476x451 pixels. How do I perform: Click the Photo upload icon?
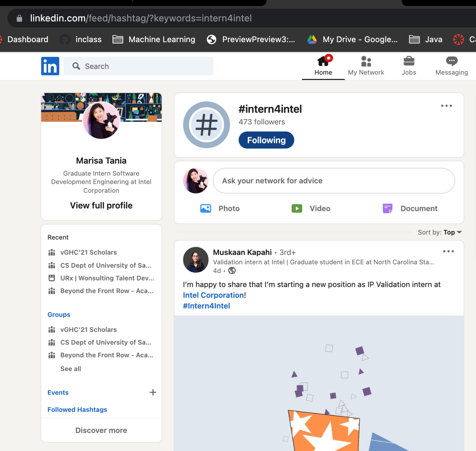pyautogui.click(x=206, y=208)
